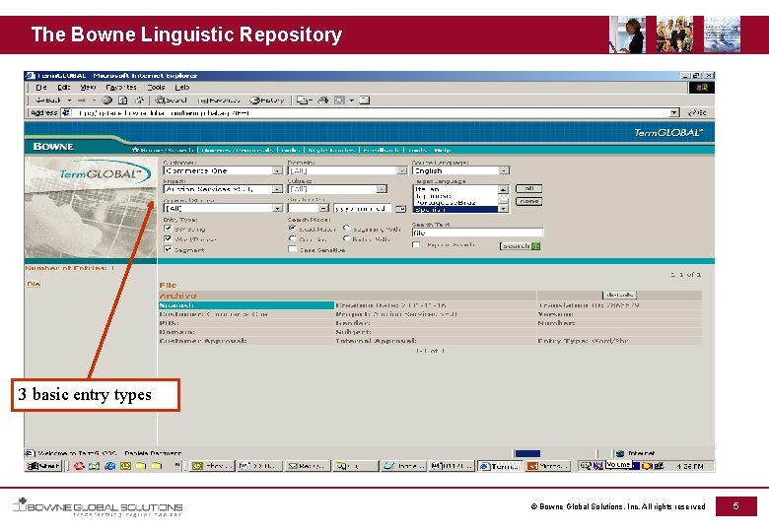Open the Project dropdown showing Auction Services
769x532 pixels.
point(223,189)
